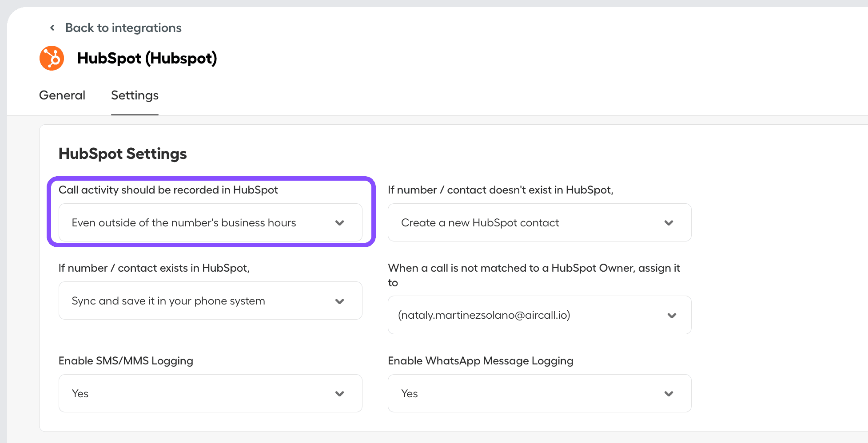Open the existing contact sync behavior dropdown

[210, 301]
